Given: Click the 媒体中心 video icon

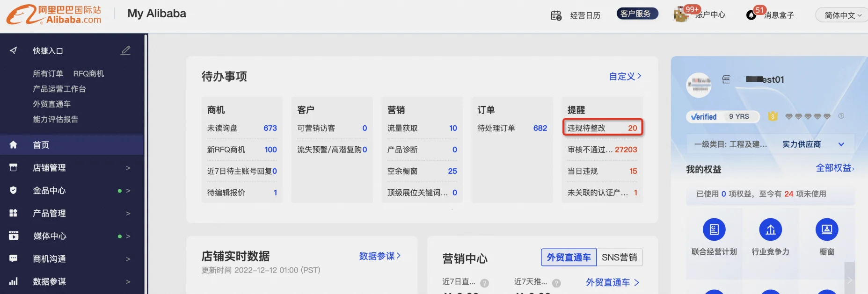Looking at the screenshot, I should pyautogui.click(x=14, y=236).
